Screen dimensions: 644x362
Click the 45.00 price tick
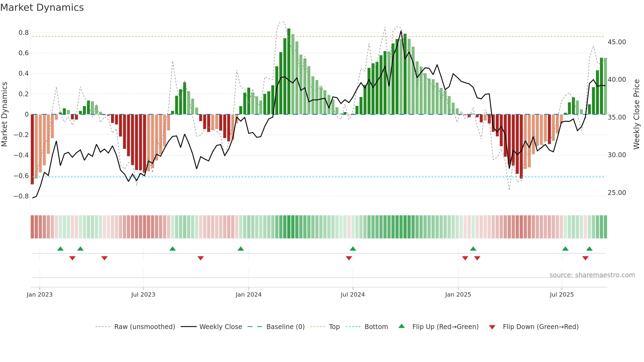click(617, 42)
